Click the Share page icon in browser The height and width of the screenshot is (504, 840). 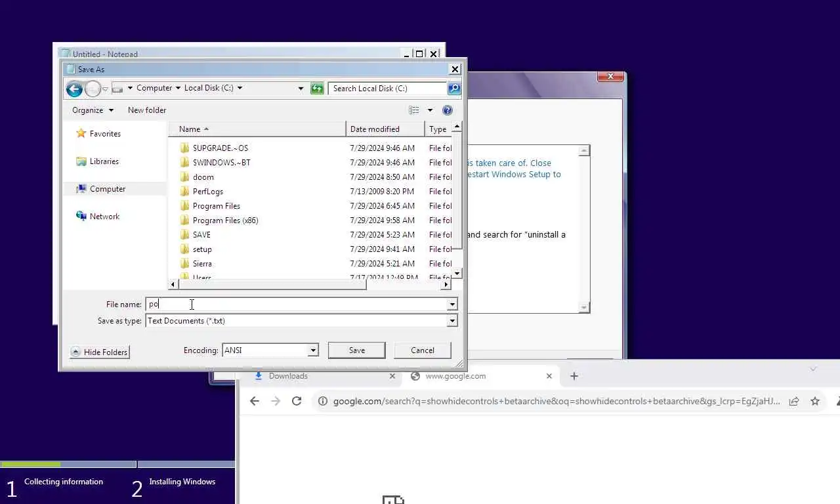point(794,401)
